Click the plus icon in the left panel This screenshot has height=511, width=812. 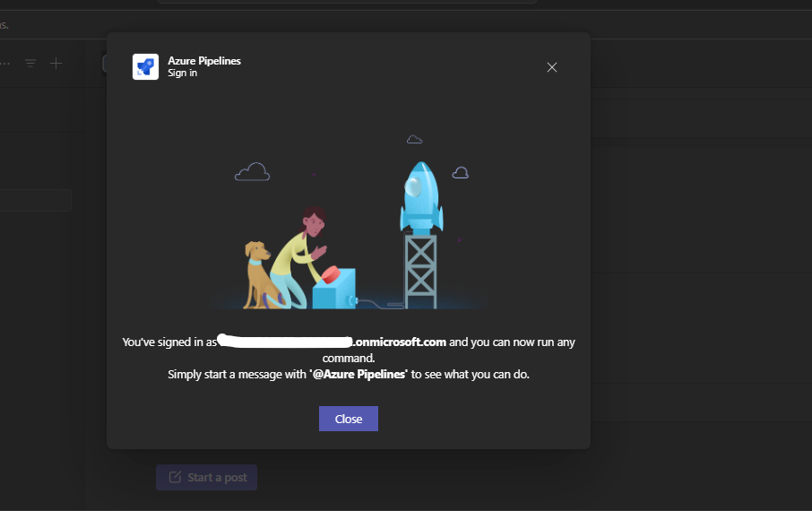56,64
